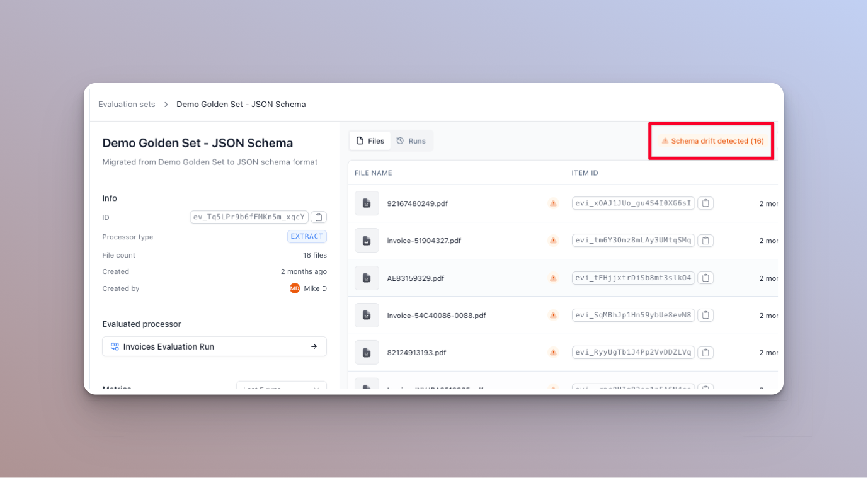Click the warning icon on 92167480249.pdf row
Screen dimensions: 868x478
tap(553, 203)
